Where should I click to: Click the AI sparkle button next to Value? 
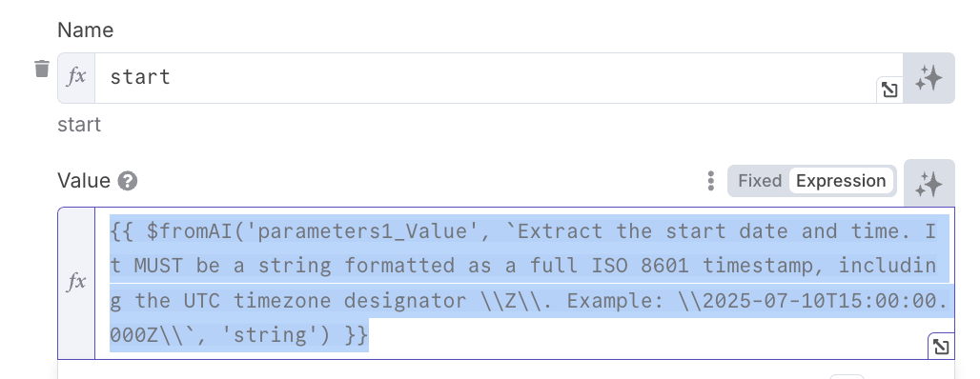(929, 184)
